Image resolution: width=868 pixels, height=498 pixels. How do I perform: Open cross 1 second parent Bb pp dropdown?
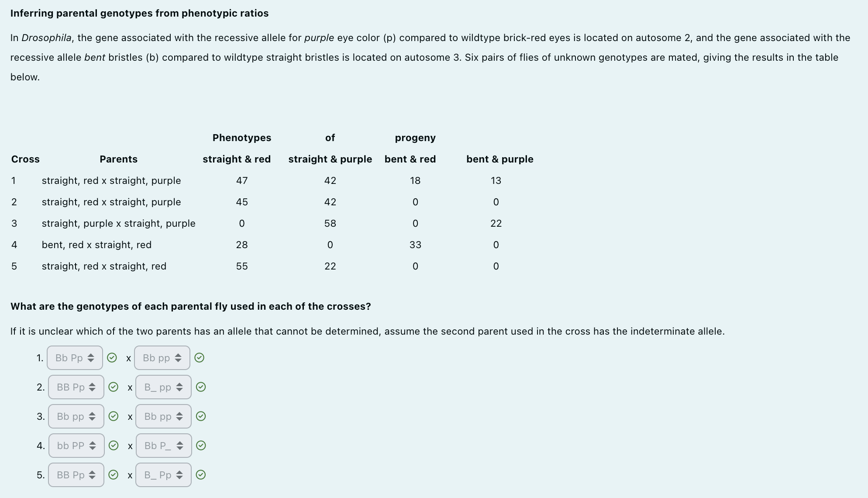point(162,358)
